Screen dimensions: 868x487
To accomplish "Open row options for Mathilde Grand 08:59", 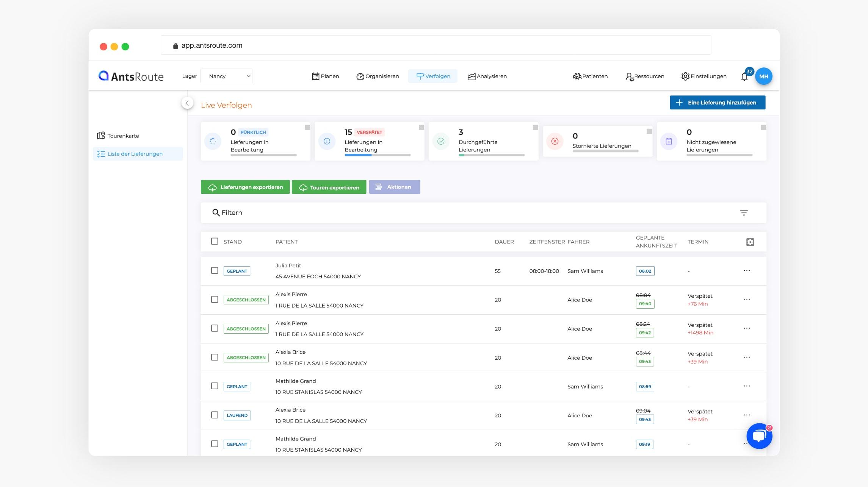I will point(747,386).
